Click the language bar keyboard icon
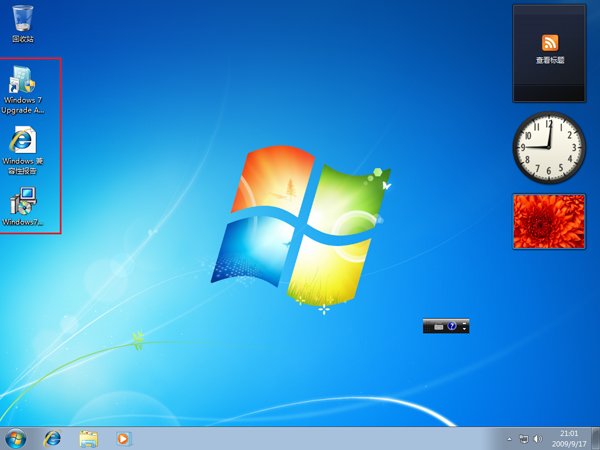Screen dimensions: 600x450 pyautogui.click(x=439, y=327)
